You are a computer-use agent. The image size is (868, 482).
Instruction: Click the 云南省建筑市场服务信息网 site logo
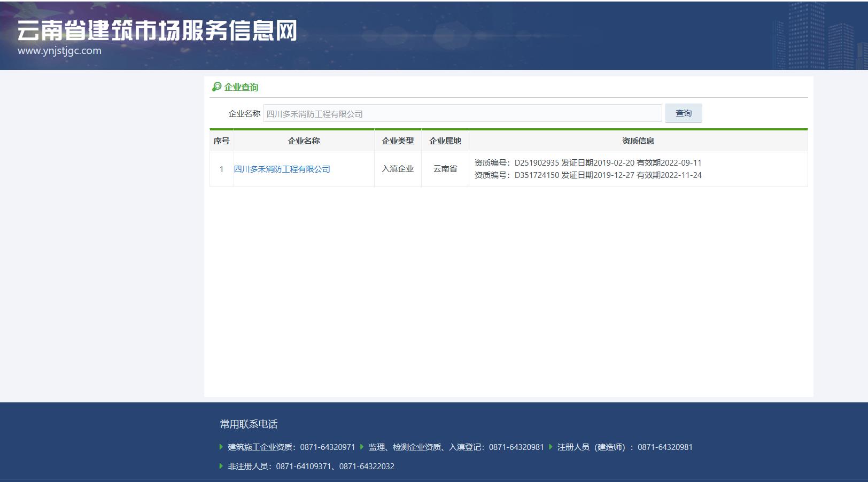click(x=157, y=31)
